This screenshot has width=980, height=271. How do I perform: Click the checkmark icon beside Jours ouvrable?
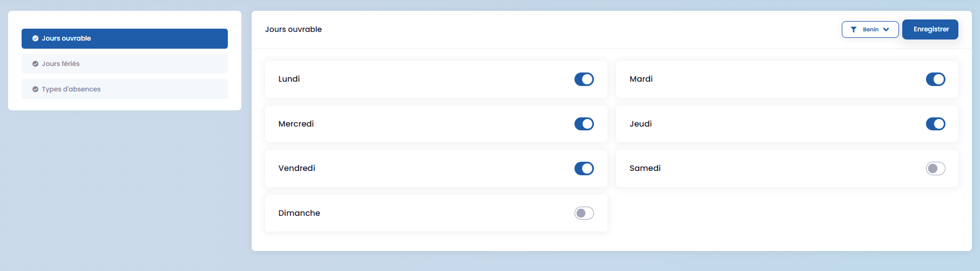(35, 38)
